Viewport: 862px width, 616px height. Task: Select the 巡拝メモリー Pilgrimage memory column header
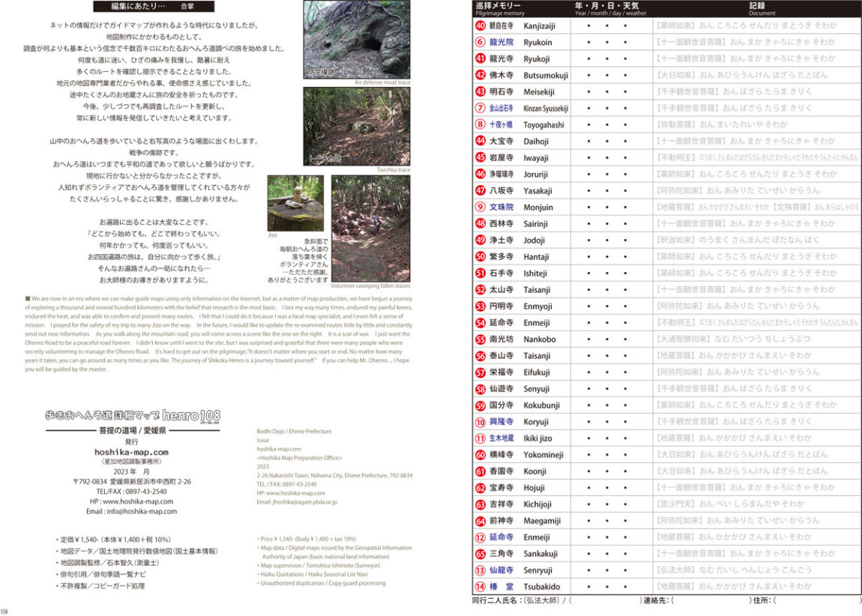coord(499,9)
